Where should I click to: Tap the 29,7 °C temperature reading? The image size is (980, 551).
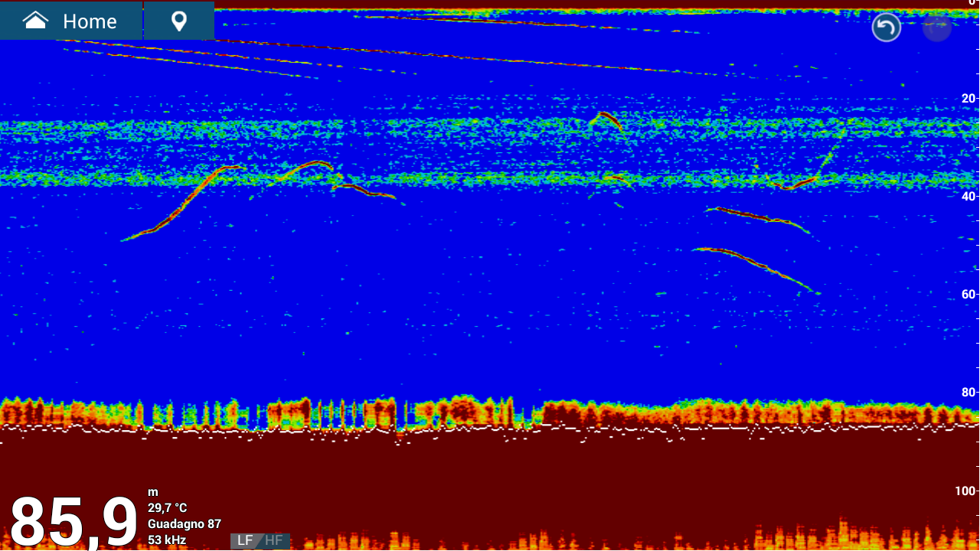click(167, 508)
